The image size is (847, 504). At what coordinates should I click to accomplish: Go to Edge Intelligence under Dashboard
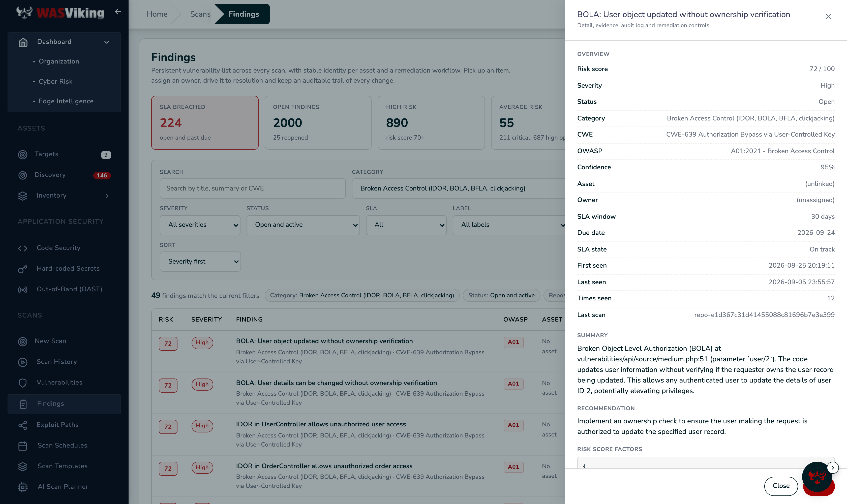click(66, 101)
